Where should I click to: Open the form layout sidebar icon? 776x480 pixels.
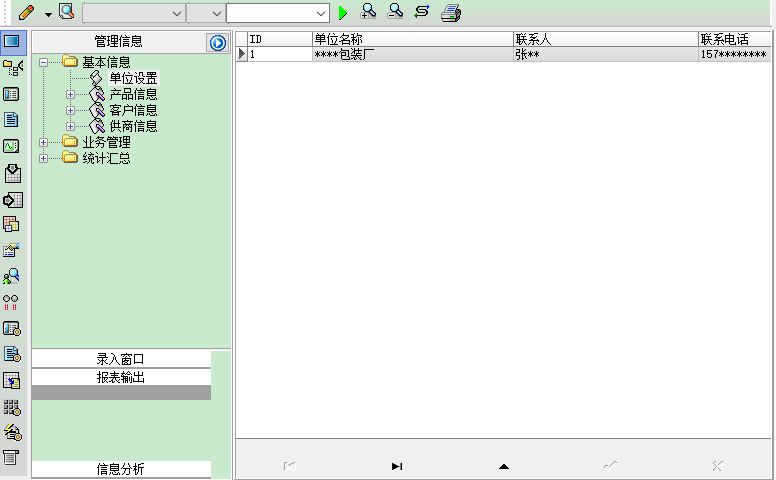pyautogui.click(x=11, y=94)
